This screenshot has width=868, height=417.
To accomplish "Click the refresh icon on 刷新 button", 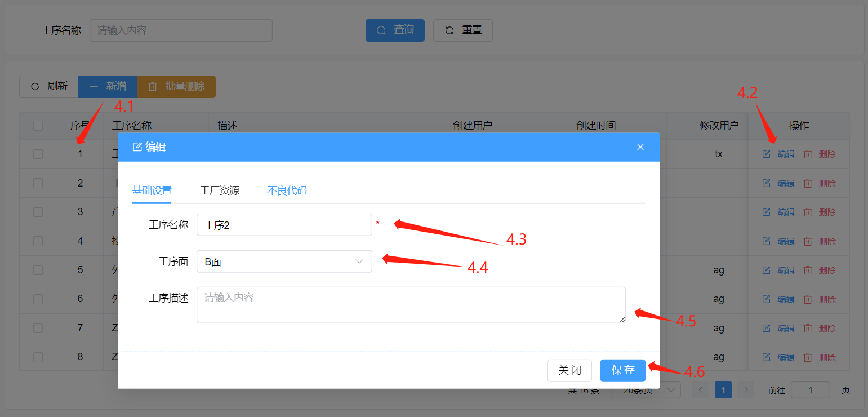I will tap(35, 87).
